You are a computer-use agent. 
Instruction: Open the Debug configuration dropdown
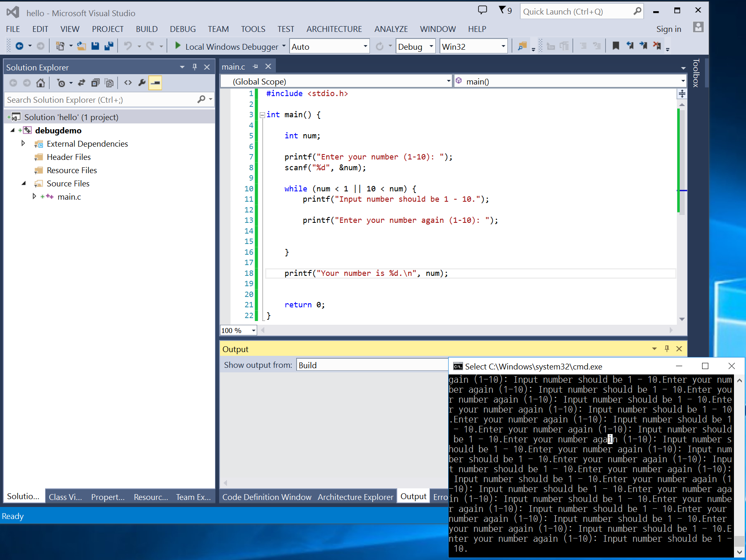[431, 46]
